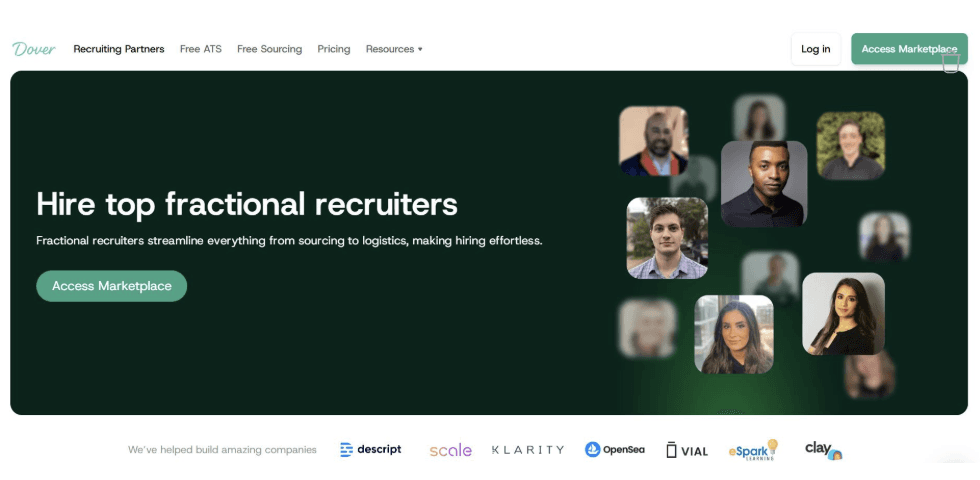Click the Dover logo
The width and height of the screenshot is (980, 480).
(34, 49)
